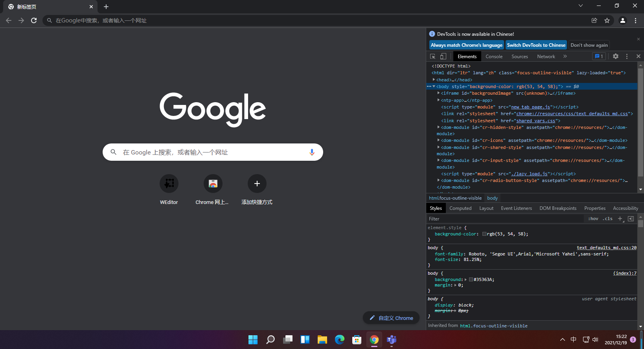Viewport: 644px width, 349px height.
Task: Open the Event Listeners tab
Action: pyautogui.click(x=516, y=208)
